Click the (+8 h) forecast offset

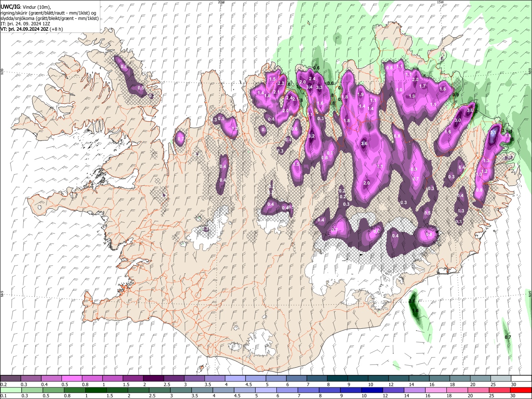tap(57, 29)
